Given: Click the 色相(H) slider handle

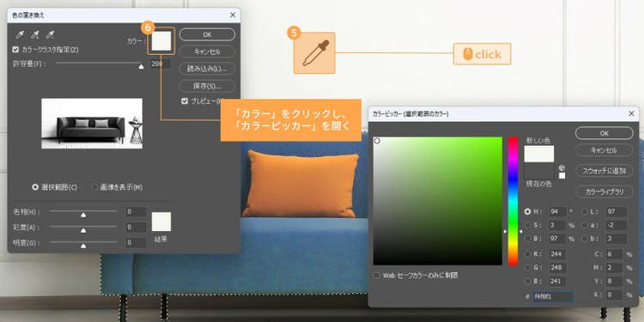Looking at the screenshot, I should click(x=83, y=215).
